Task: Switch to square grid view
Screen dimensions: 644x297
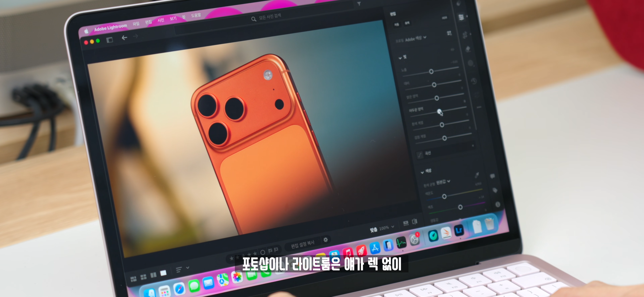Action: 144,277
